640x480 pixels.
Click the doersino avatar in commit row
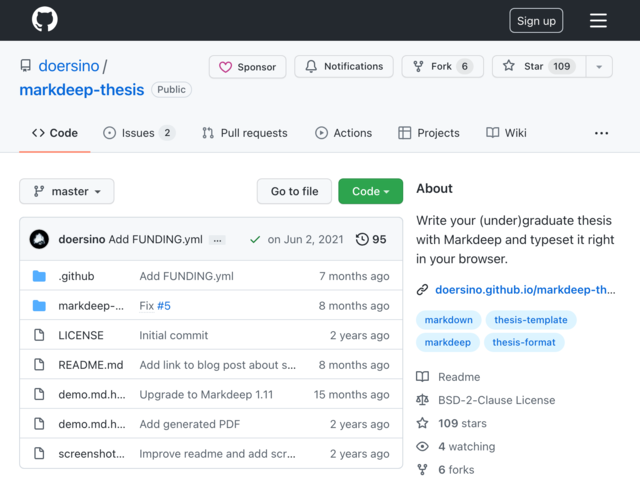(x=39, y=239)
